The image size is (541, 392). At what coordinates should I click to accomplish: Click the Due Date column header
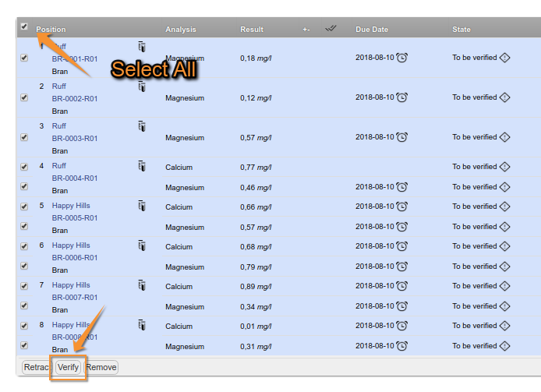tap(371, 30)
